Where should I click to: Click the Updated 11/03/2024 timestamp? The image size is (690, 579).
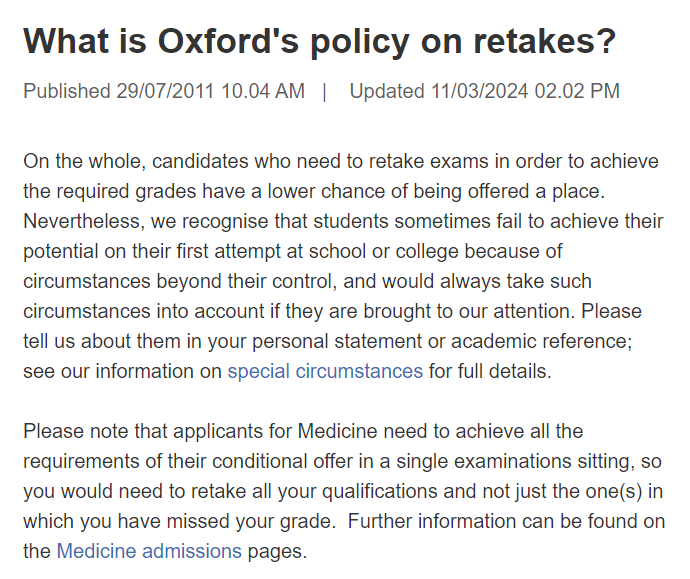(484, 91)
